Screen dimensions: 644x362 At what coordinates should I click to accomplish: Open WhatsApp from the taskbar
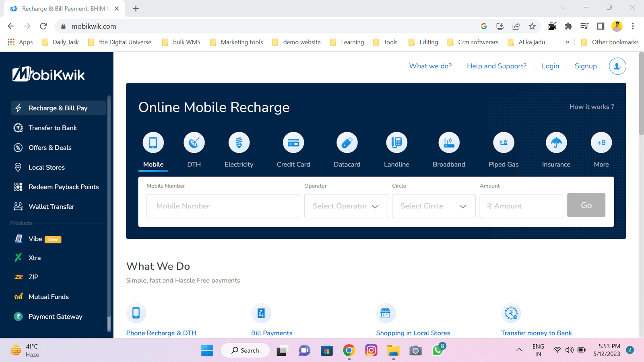click(x=438, y=350)
